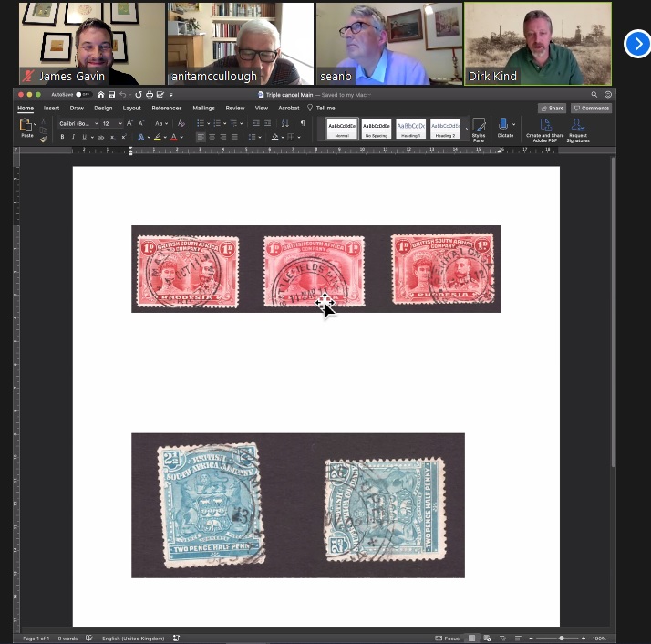Click Create and Share Adobe PDF
The image size is (651, 644).
tap(544, 130)
